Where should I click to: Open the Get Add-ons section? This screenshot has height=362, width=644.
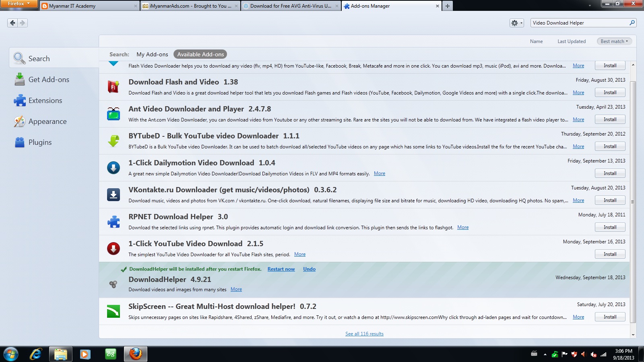coord(49,79)
